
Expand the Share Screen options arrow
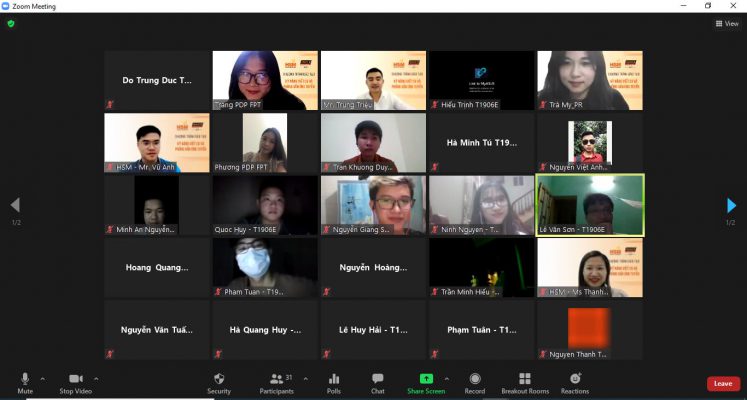[x=446, y=379]
